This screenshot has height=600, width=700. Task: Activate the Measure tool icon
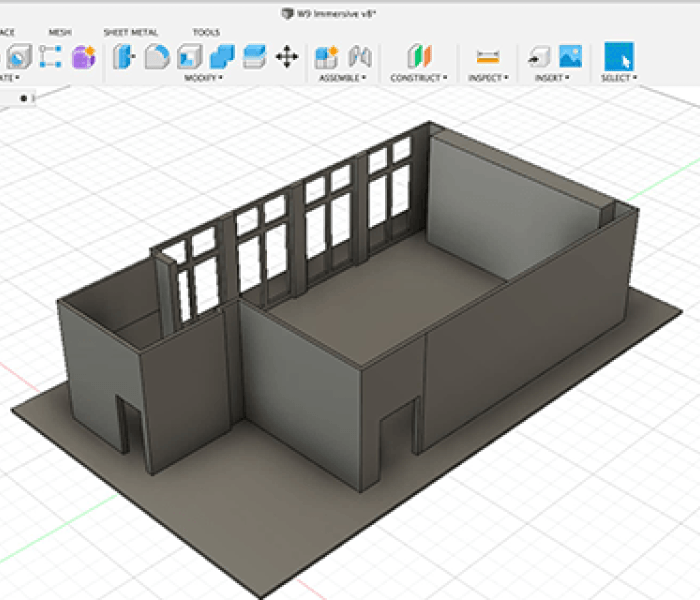tap(488, 56)
